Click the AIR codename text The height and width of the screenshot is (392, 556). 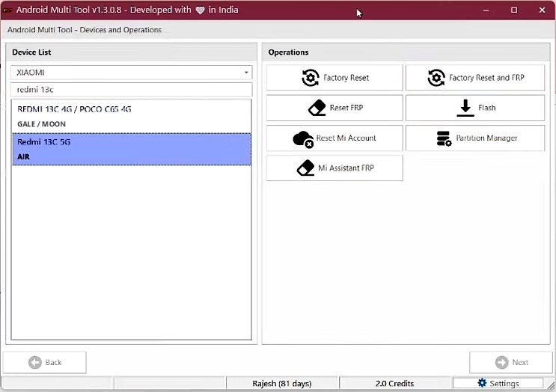24,156
